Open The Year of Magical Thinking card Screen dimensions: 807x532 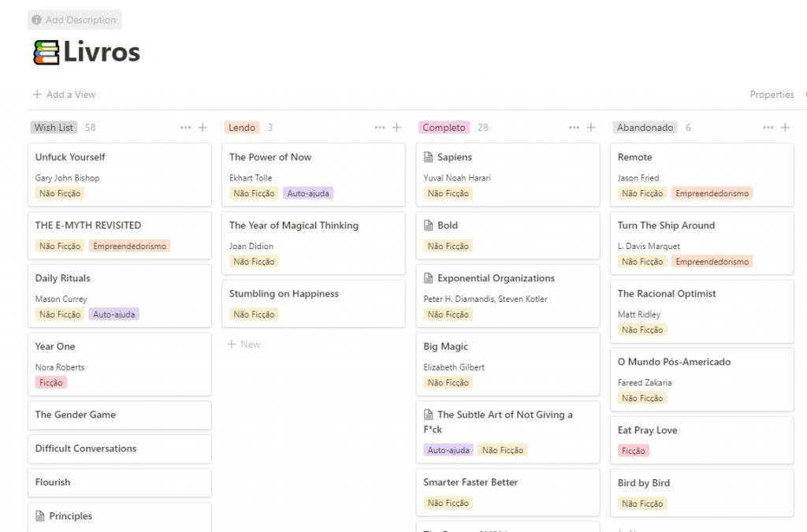coord(314,244)
